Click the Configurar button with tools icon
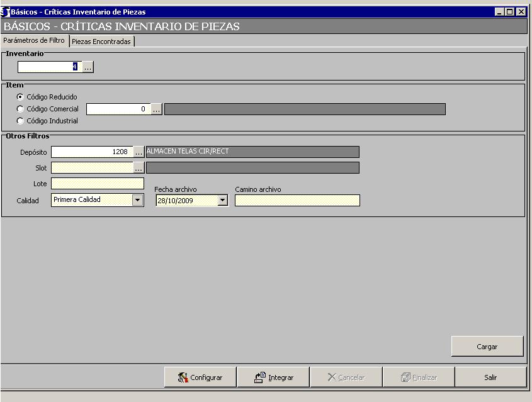Viewport: 532px width, 402px height. (200, 377)
